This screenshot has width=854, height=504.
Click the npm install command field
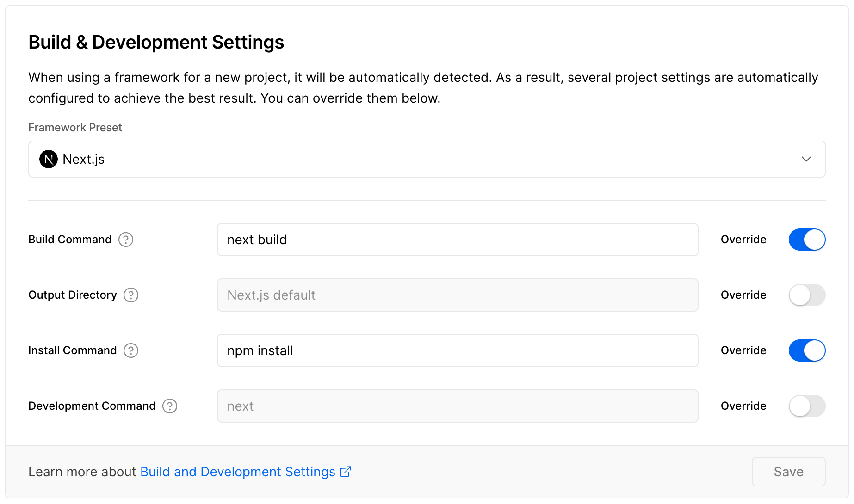click(x=457, y=350)
